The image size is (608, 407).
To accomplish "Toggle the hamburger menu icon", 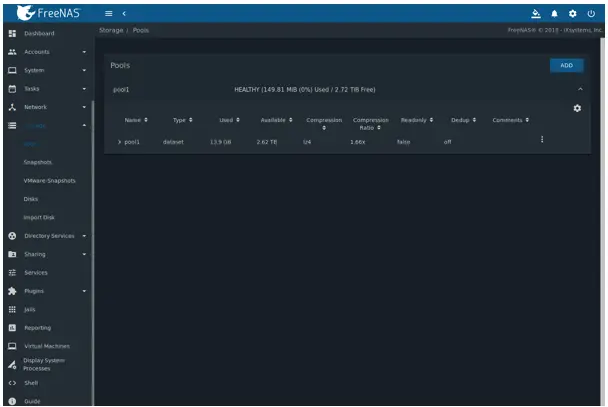I will 109,14.
